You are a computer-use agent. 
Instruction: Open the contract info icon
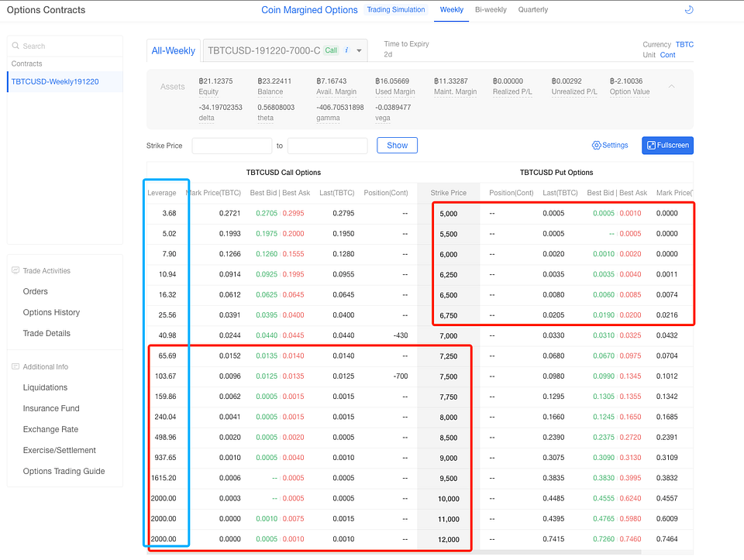pos(347,50)
